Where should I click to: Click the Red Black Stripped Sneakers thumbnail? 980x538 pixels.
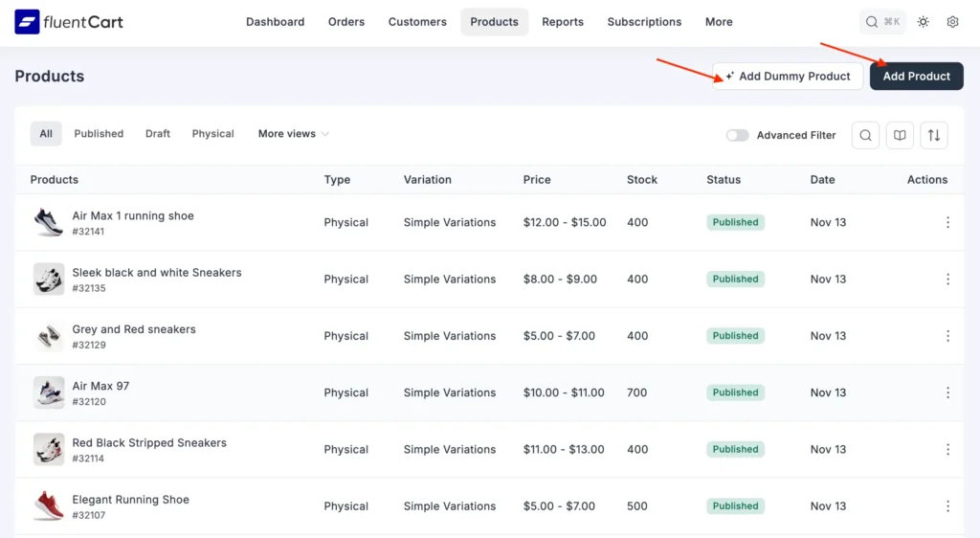49,449
